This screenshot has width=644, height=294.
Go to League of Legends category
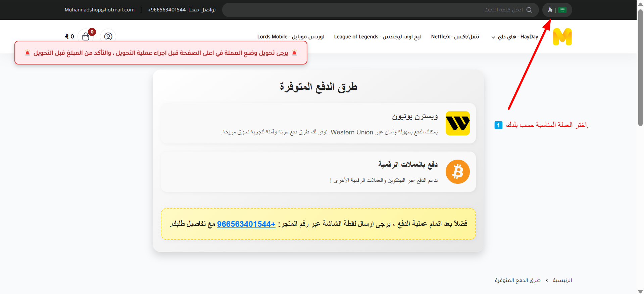[378, 37]
